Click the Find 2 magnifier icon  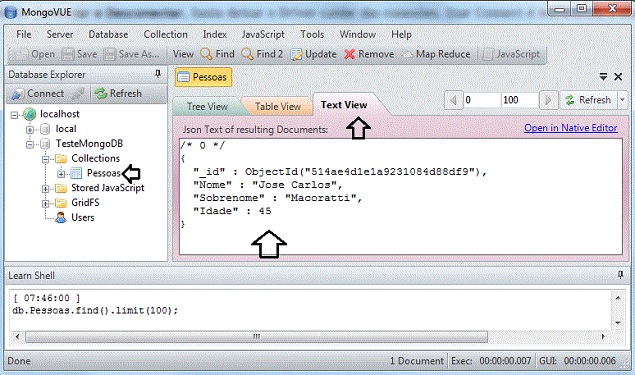click(x=247, y=54)
